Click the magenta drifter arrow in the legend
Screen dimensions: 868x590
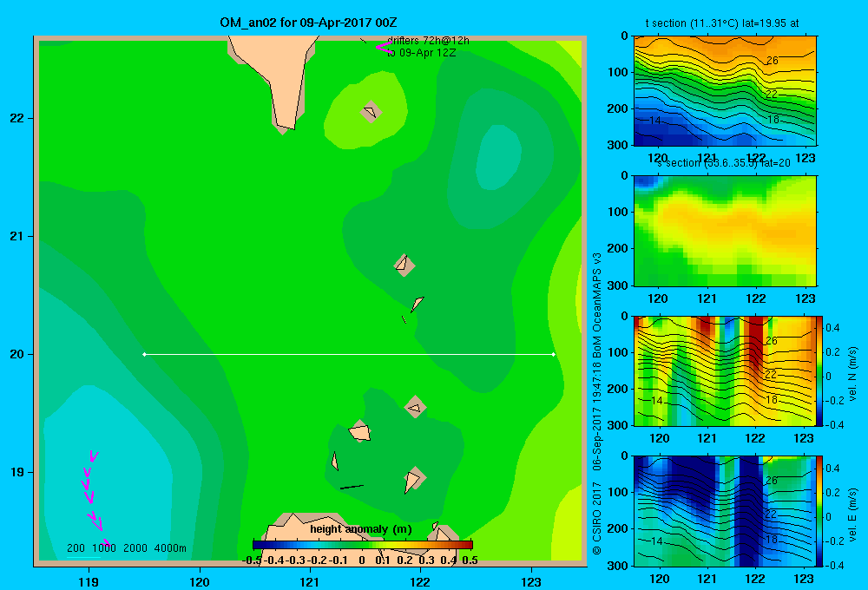point(384,48)
